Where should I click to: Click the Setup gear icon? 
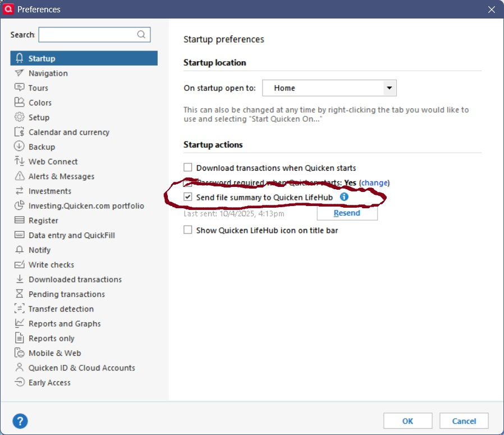(x=19, y=117)
